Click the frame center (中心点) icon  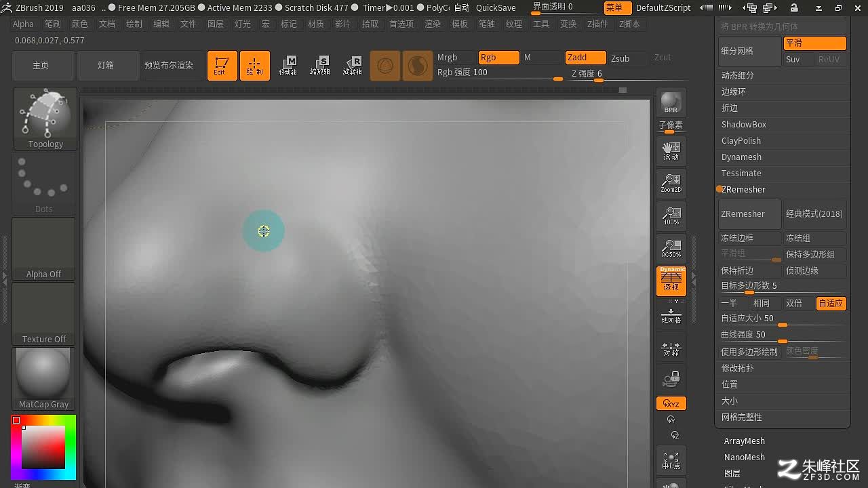click(671, 461)
